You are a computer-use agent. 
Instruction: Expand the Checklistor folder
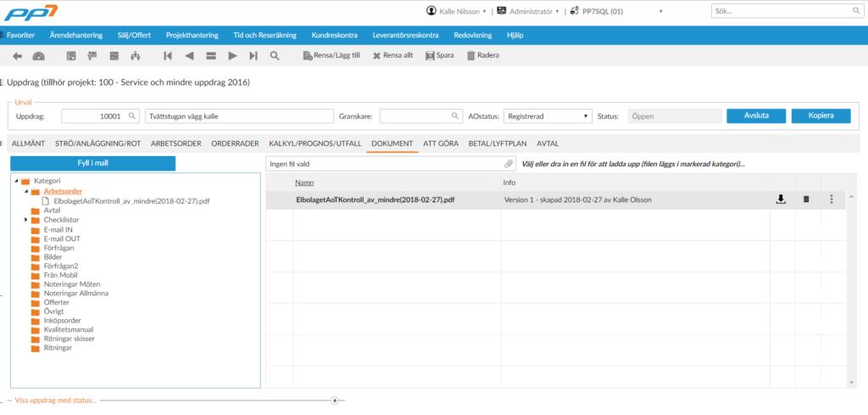point(26,220)
